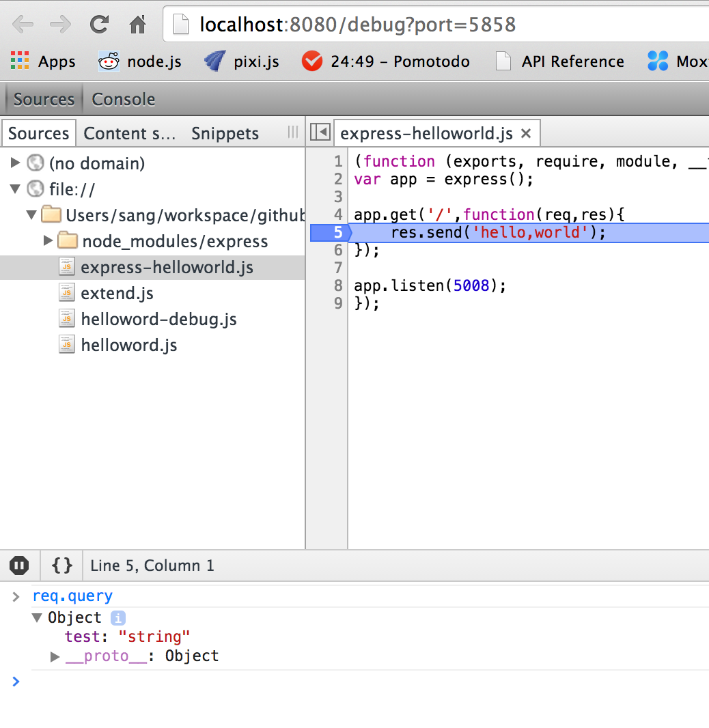The width and height of the screenshot is (709, 728).
Task: Click the address bar URL field
Action: click(x=437, y=25)
